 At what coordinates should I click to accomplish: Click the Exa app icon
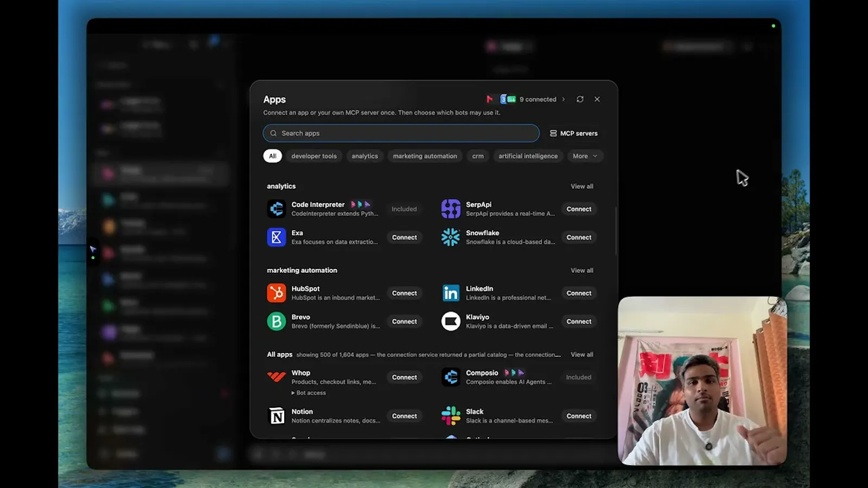(x=277, y=237)
